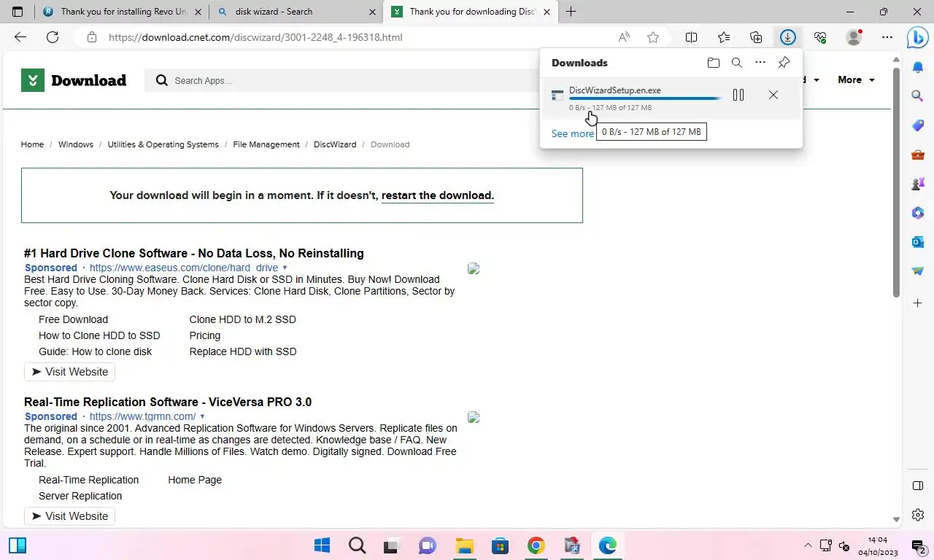The width and height of the screenshot is (934, 560).
Task: Open sidebar Search icon
Action: [918, 96]
